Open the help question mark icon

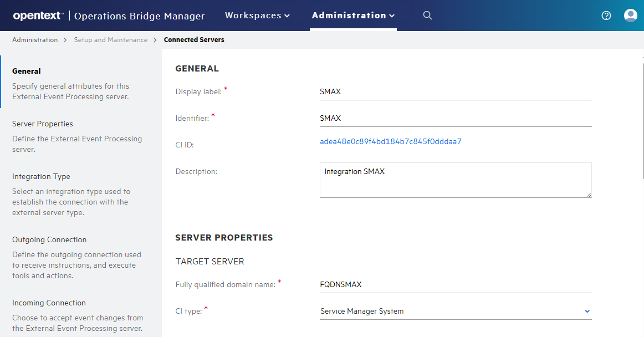[x=606, y=16]
